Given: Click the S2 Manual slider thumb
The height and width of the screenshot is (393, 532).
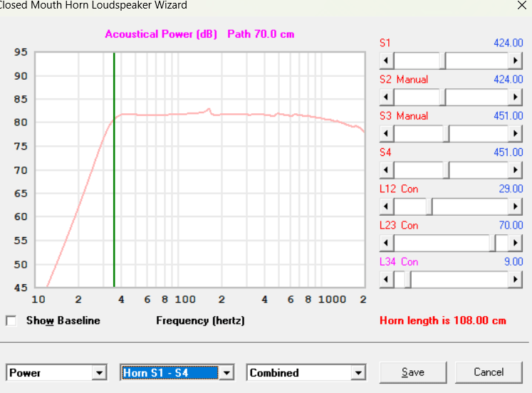Looking at the screenshot, I should pos(442,97).
